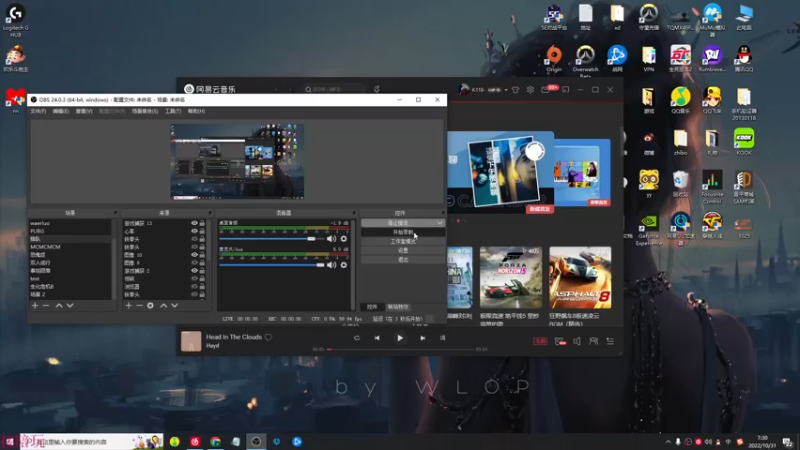800x450 pixels.
Task: Toggle visibility of 图像 10 source
Action: (x=194, y=255)
